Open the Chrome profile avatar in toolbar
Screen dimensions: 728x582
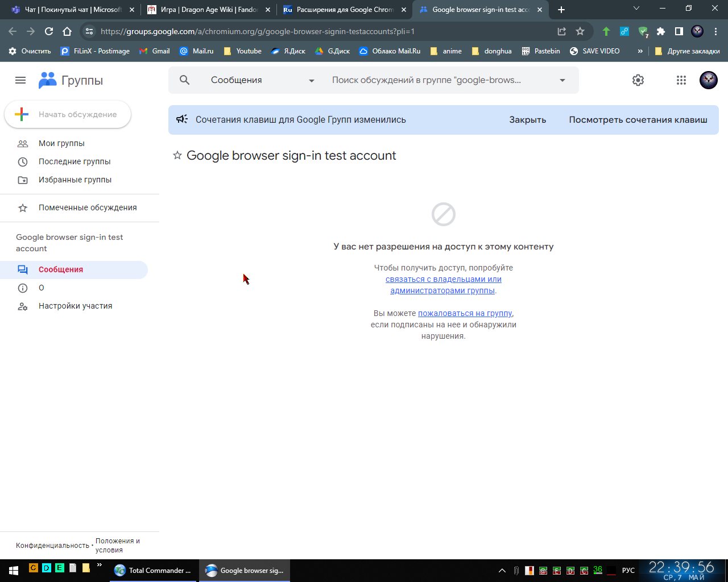pyautogui.click(x=697, y=31)
